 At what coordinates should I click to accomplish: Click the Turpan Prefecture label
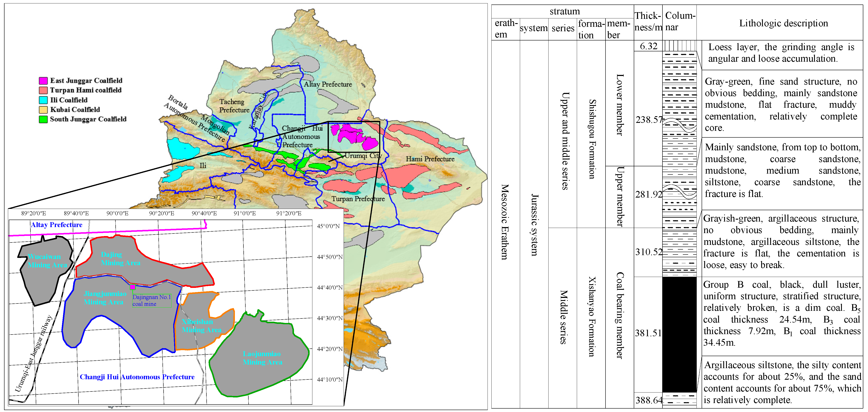pos(358,199)
